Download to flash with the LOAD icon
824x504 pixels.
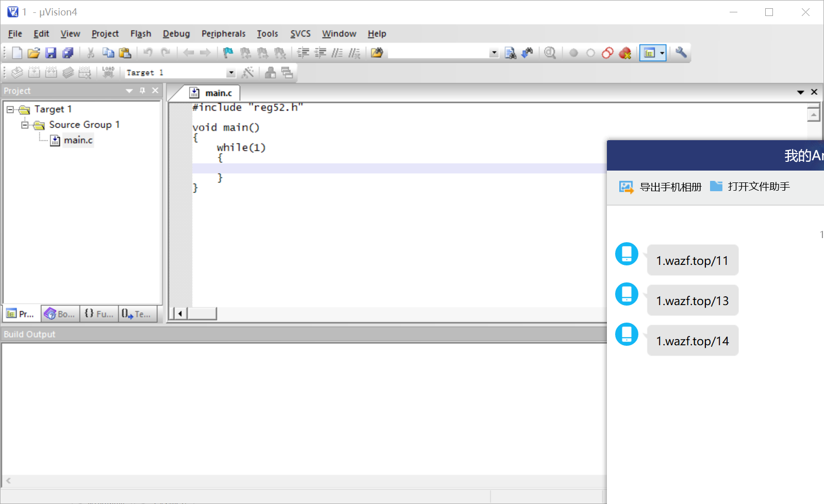tap(108, 72)
